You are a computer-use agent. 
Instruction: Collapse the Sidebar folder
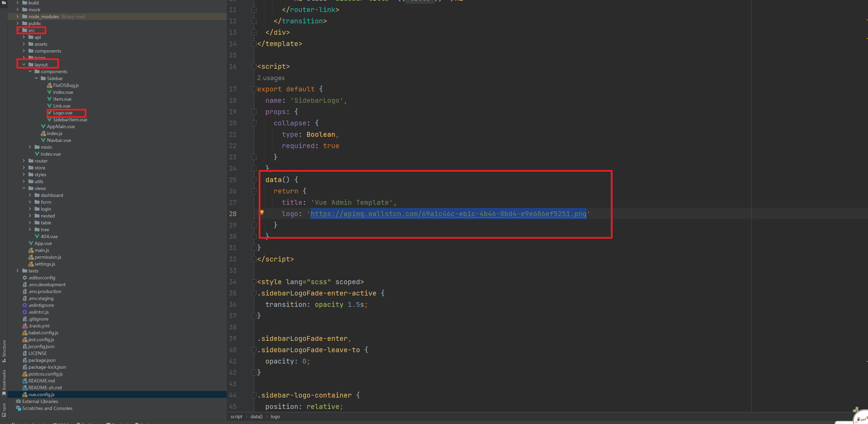pyautogui.click(x=36, y=78)
